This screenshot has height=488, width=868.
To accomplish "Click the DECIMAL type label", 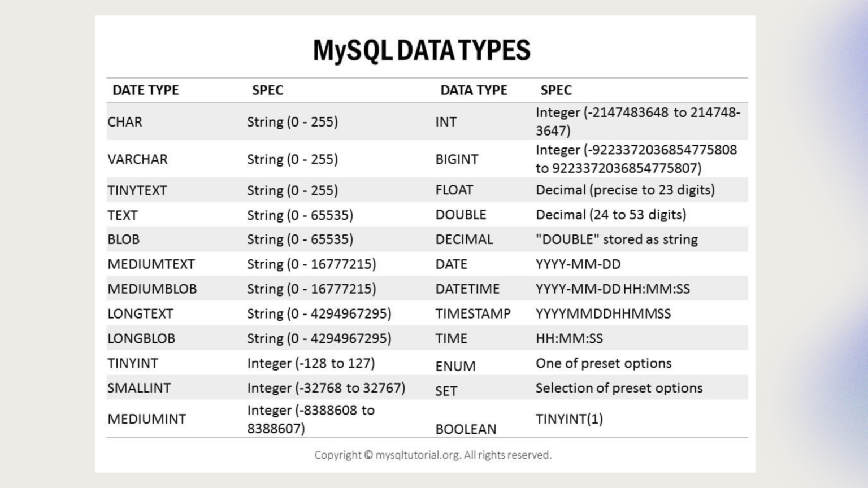I will (464, 239).
